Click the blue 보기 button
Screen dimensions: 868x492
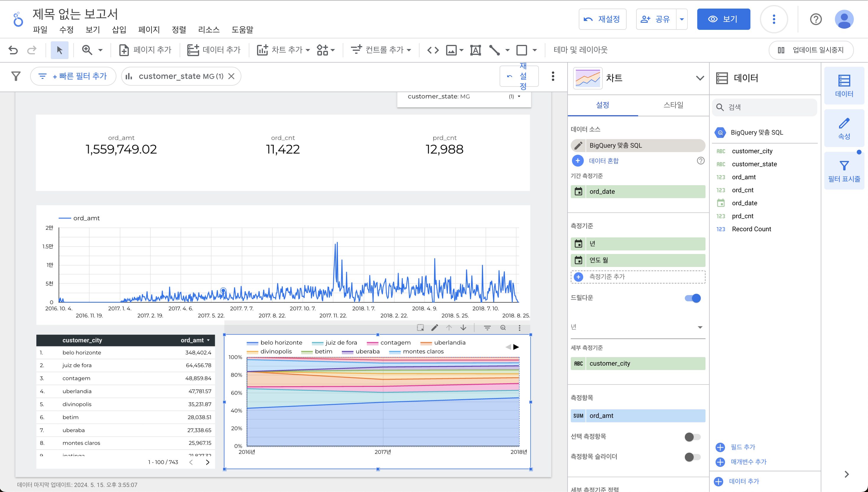coord(723,19)
